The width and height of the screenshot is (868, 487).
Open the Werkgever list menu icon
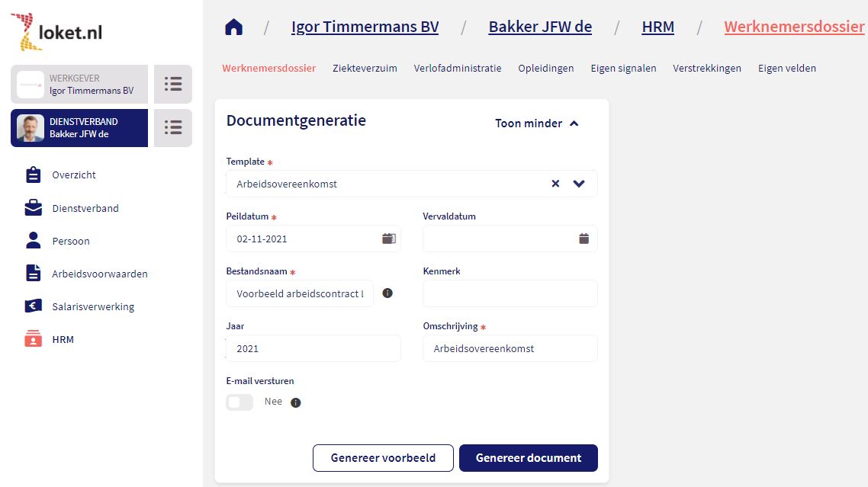173,84
